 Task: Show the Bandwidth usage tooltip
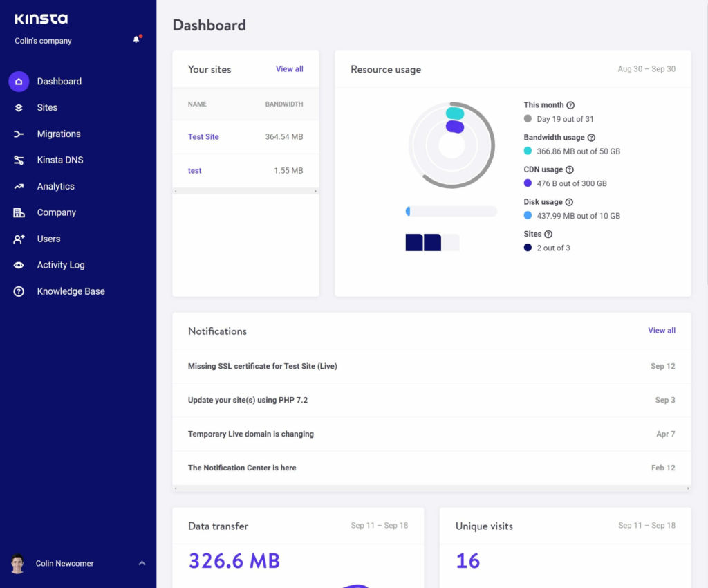(590, 137)
